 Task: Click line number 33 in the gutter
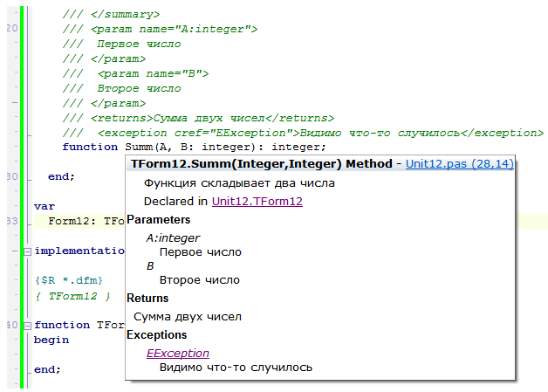[12, 221]
